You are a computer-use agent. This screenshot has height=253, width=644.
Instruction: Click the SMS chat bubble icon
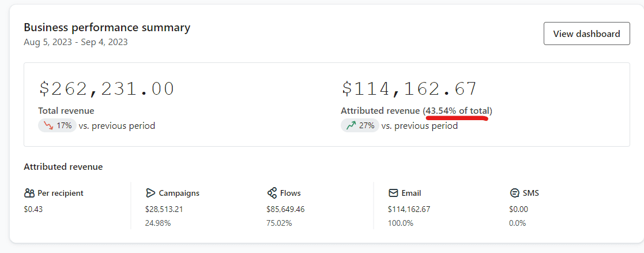pos(514,193)
